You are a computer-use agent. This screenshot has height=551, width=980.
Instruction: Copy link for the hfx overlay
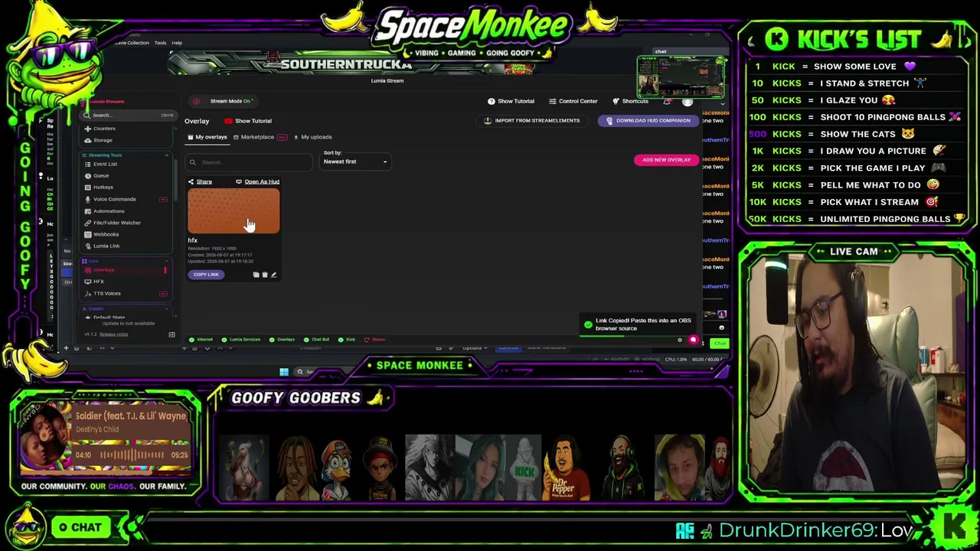(206, 275)
